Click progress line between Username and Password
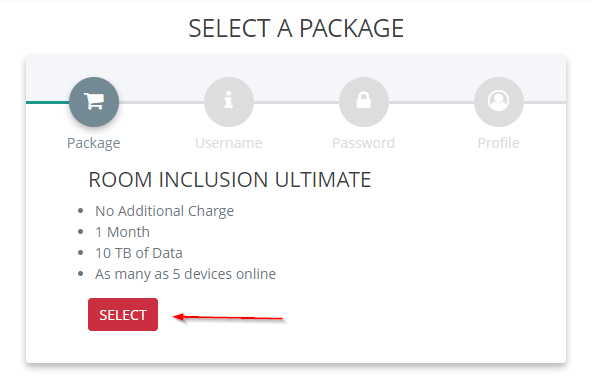 (x=296, y=102)
